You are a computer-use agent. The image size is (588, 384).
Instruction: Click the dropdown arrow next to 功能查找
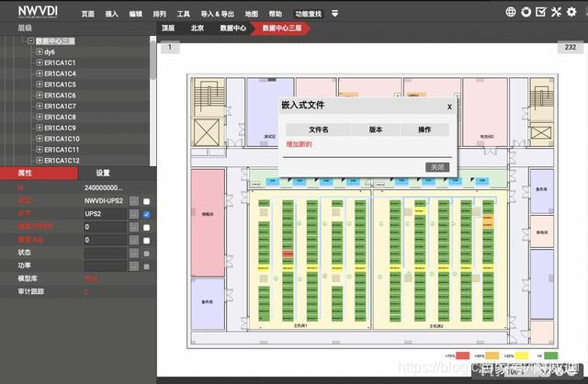pos(334,14)
